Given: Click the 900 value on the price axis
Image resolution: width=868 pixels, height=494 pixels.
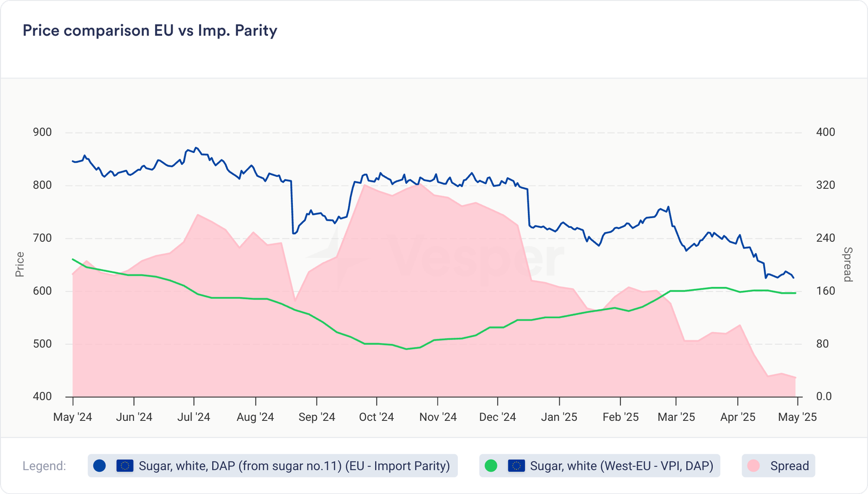Looking at the screenshot, I should 42,132.
